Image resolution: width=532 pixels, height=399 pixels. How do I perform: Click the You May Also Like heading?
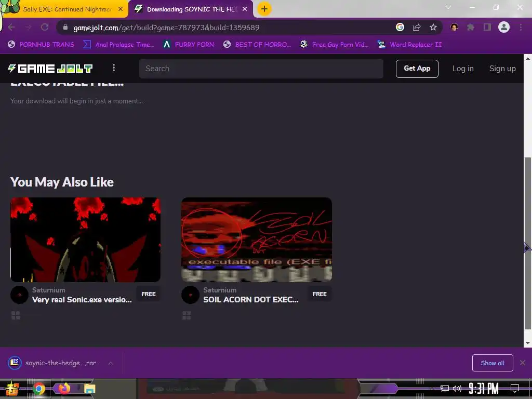[62, 182]
